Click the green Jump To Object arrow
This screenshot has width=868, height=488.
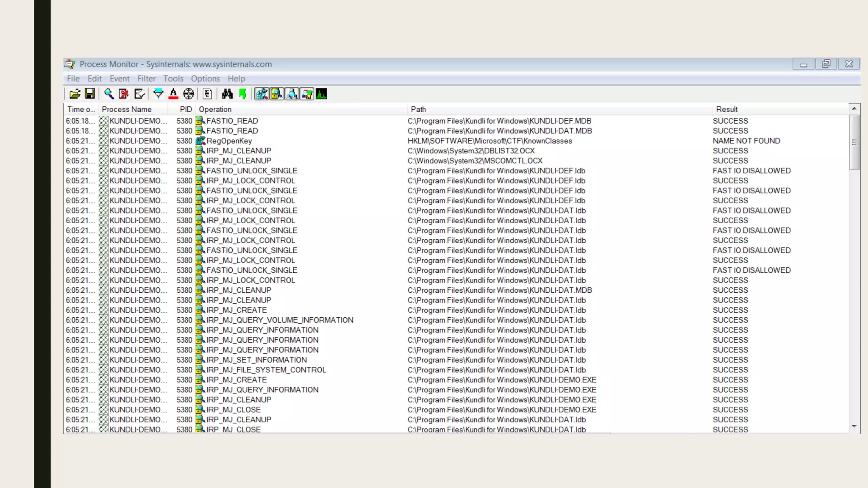(x=243, y=94)
